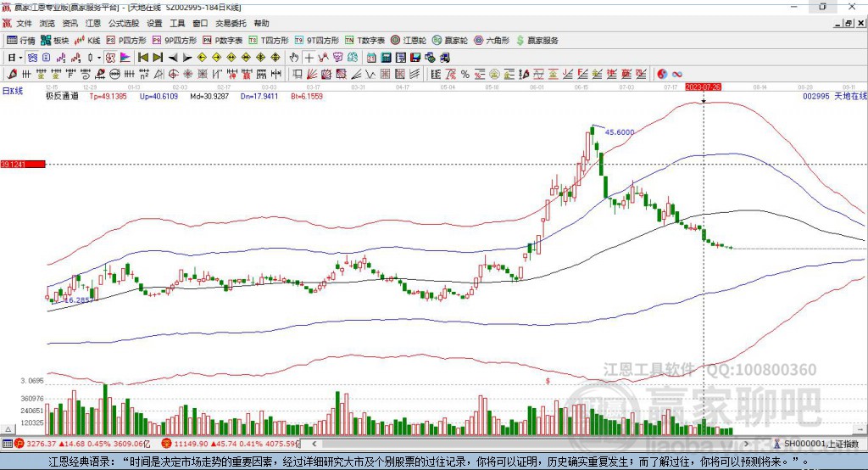Viewport: 868px width, 470px height.
Task: Open 赢家服务 services
Action: pos(537,41)
